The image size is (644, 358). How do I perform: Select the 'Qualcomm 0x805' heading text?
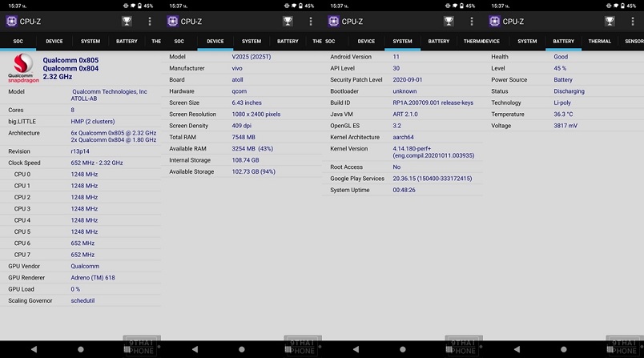[x=70, y=60]
